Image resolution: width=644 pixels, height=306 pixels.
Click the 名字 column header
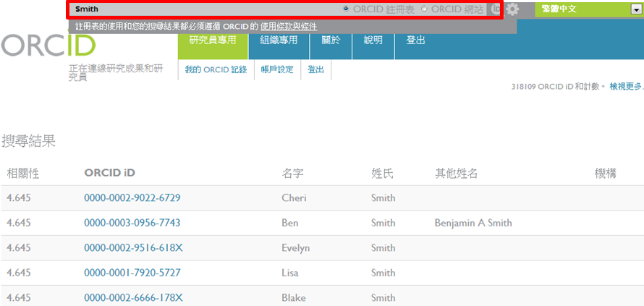pyautogui.click(x=292, y=174)
